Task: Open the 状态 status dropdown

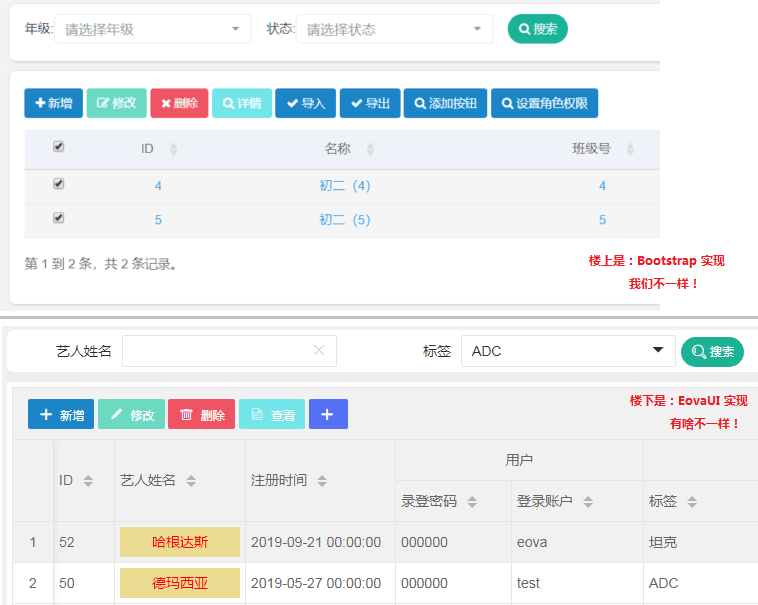Action: tap(394, 29)
